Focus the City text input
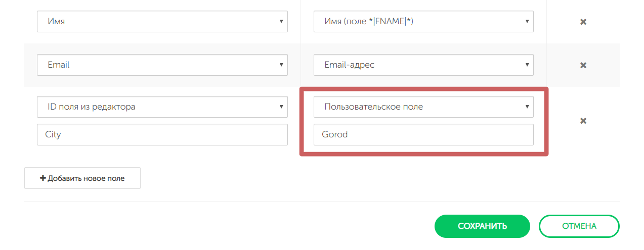The image size is (644, 250). point(162,135)
